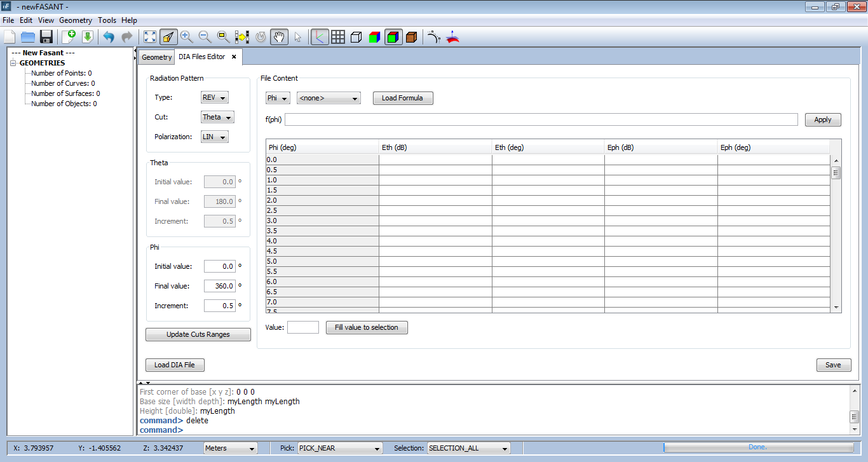
Task: Undo the last action
Action: click(108, 37)
